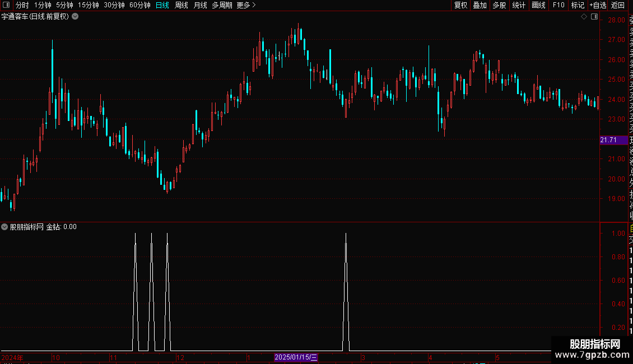Screen dimensions: 633x364
Task: Click the 2025/01/15/三 date marker
Action: coord(296,357)
